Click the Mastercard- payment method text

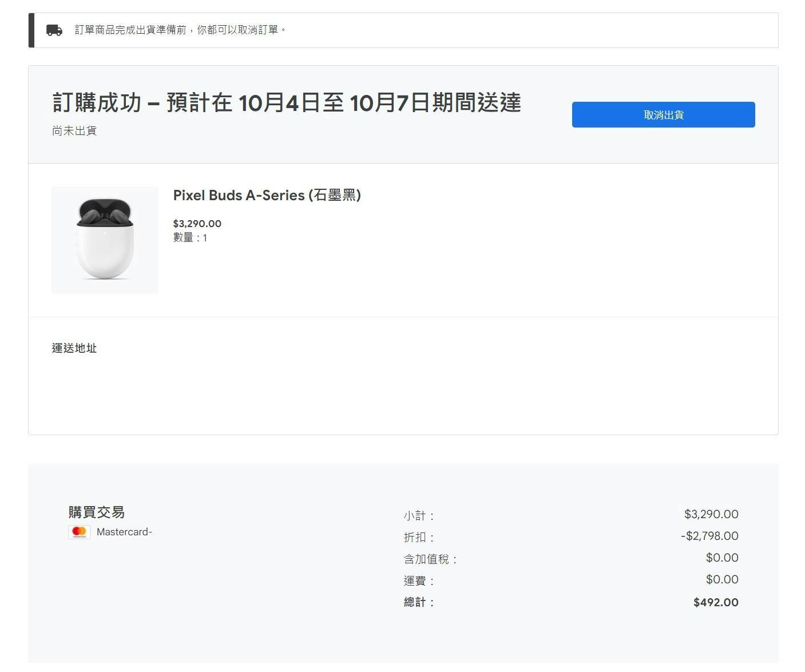pos(124,532)
